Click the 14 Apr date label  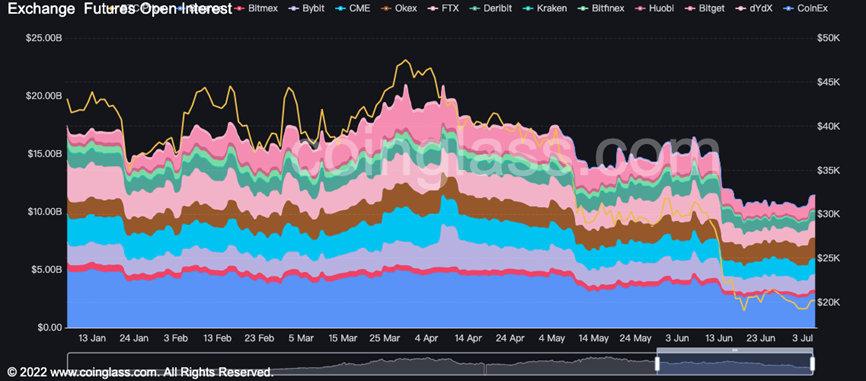pos(467,338)
